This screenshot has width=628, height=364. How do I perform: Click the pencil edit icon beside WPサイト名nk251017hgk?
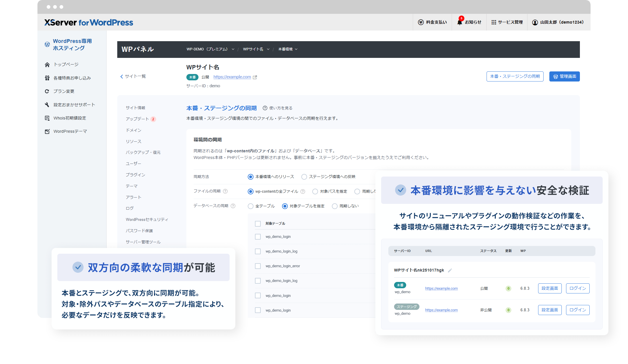pyautogui.click(x=450, y=270)
